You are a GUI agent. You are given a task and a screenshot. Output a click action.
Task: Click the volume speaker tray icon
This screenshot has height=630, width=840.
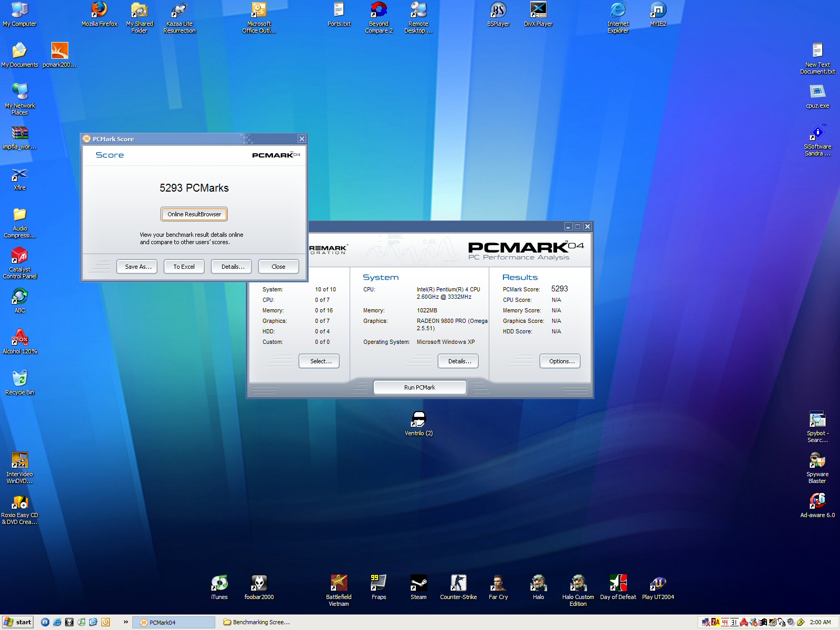[791, 622]
